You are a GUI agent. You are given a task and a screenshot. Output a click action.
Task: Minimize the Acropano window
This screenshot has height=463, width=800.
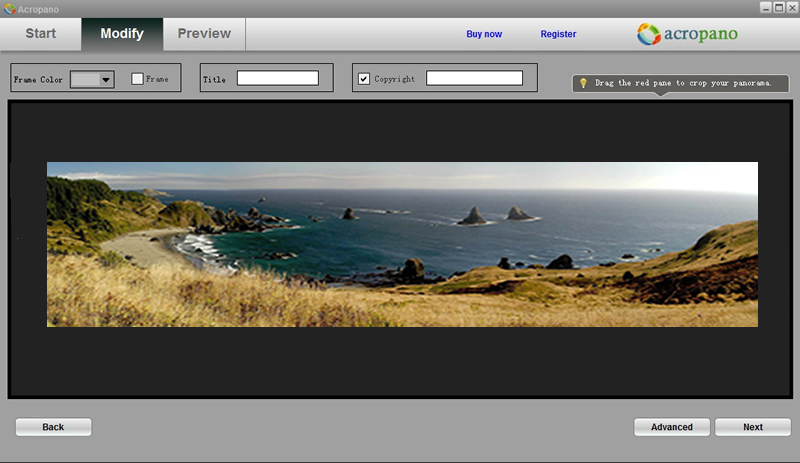click(766, 7)
